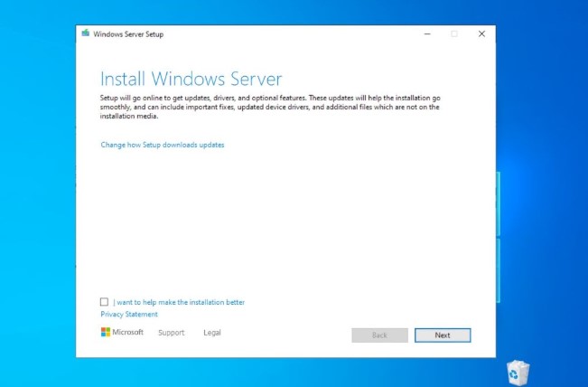Click the greyed-out Back button
Screen dimensions: 588x387
[x=379, y=335]
